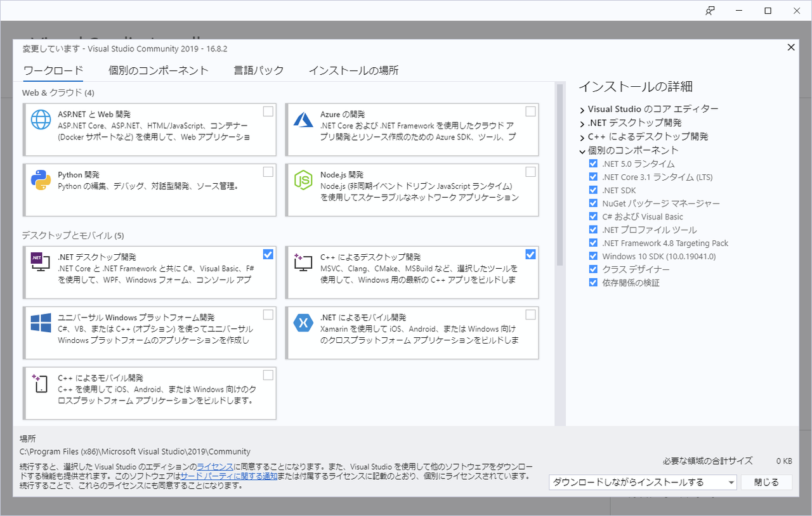Uncheck C# および Visual Basic component
This screenshot has width=812, height=516.
pyautogui.click(x=593, y=217)
